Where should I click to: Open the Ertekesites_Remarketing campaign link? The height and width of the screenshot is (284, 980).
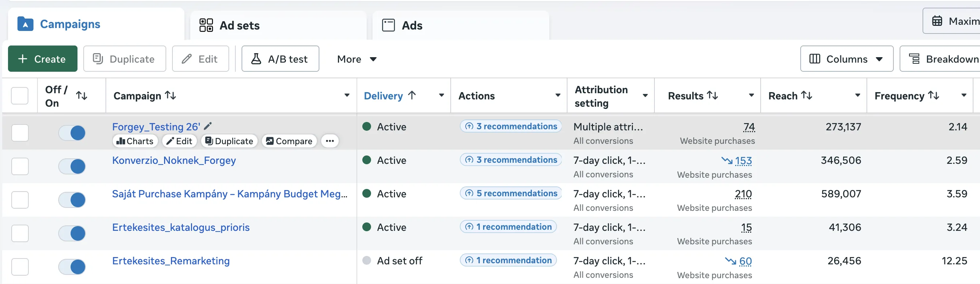coord(171,261)
